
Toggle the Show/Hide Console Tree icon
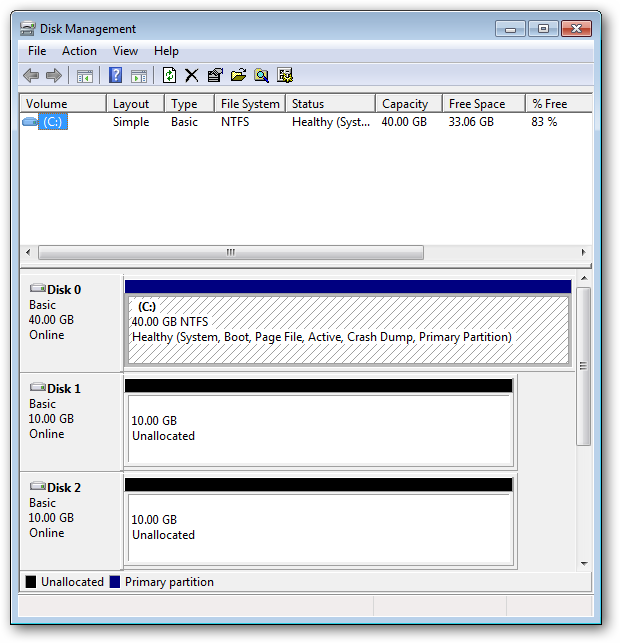click(x=85, y=76)
